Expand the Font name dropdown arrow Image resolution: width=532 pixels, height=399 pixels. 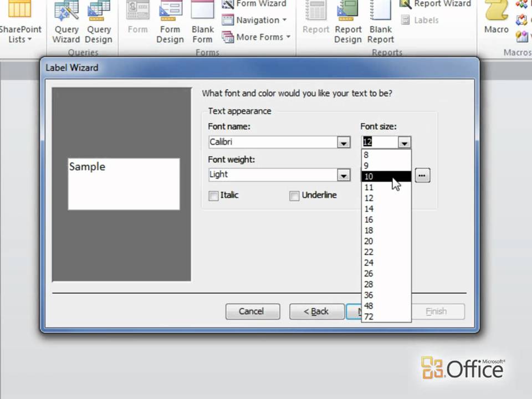tap(344, 142)
